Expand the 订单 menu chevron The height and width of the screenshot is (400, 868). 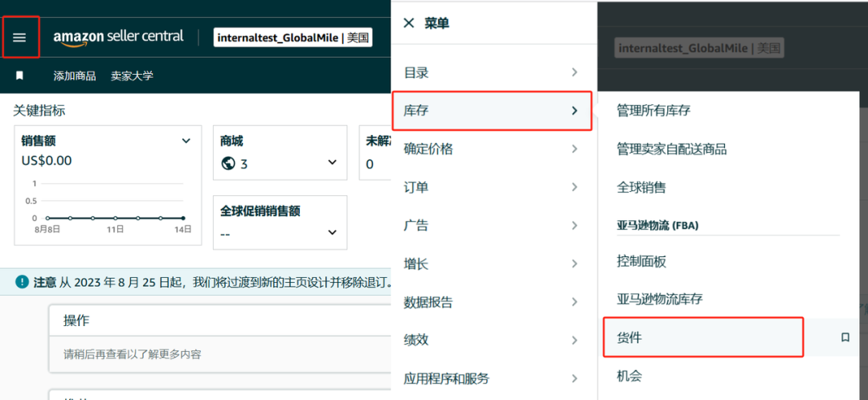click(575, 187)
